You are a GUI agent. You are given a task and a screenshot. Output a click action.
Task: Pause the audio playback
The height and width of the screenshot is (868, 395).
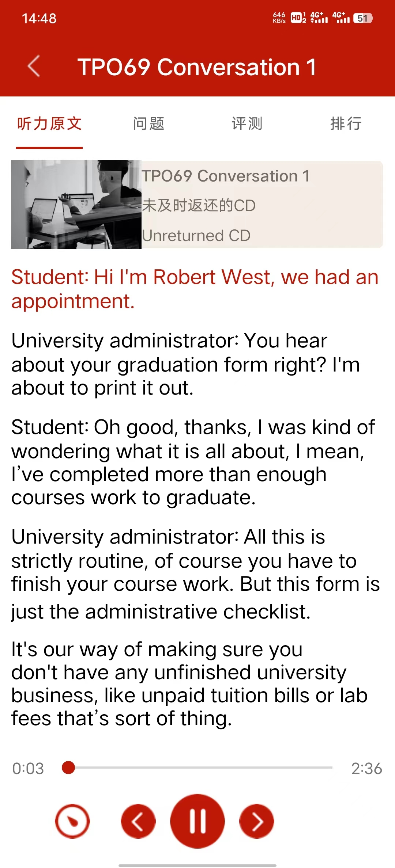click(x=197, y=821)
